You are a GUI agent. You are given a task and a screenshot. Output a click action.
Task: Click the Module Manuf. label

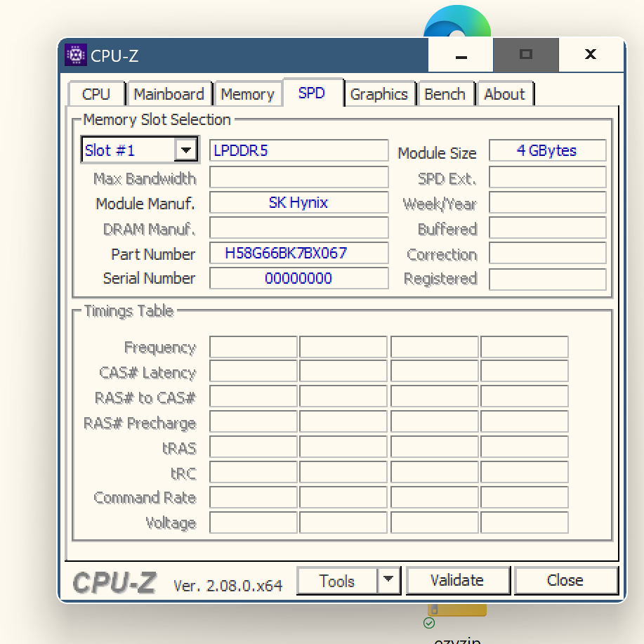(x=145, y=203)
